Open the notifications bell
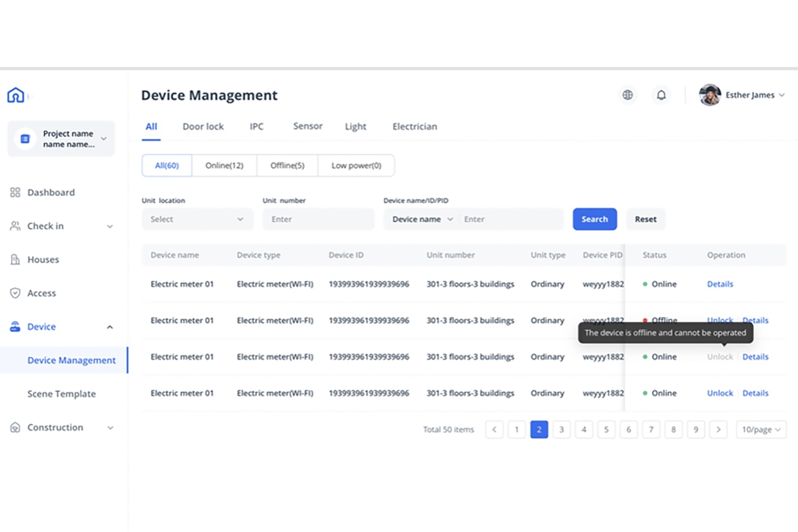Viewport: 798px width, 532px height. tap(661, 95)
